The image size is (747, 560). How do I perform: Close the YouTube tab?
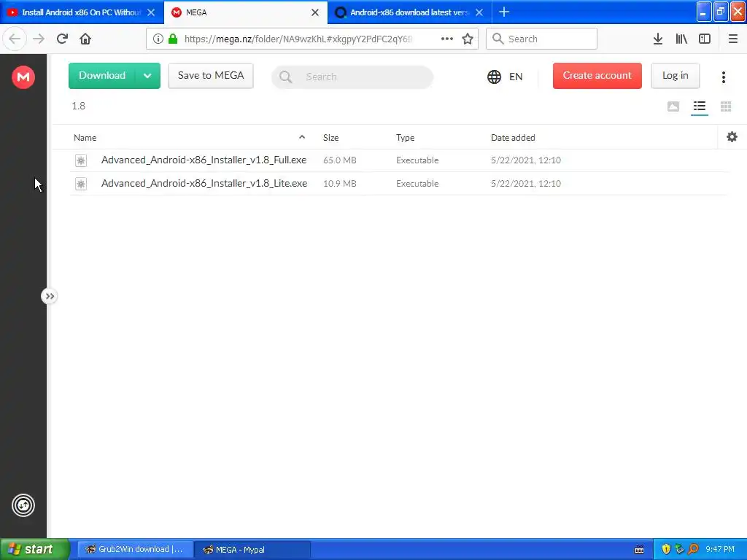tap(151, 12)
